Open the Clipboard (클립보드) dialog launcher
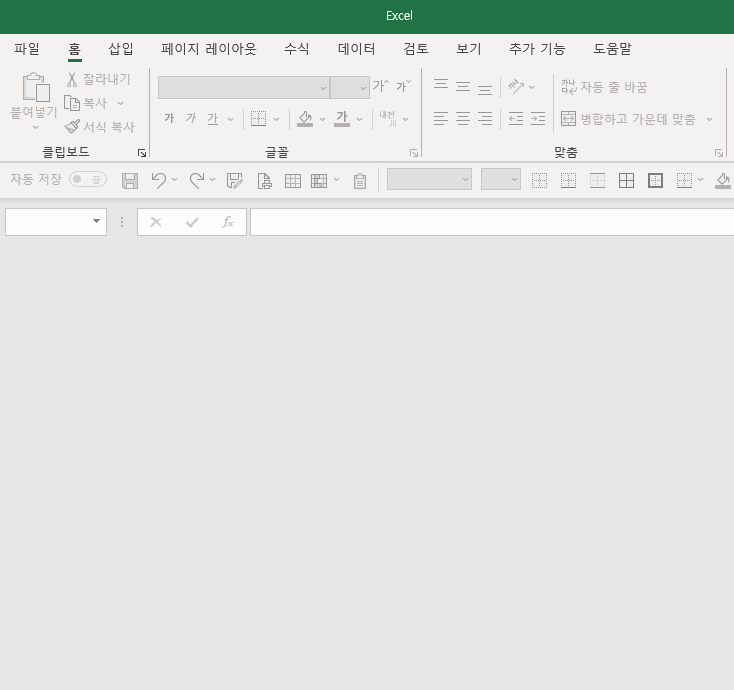The height and width of the screenshot is (690, 734). tap(142, 153)
